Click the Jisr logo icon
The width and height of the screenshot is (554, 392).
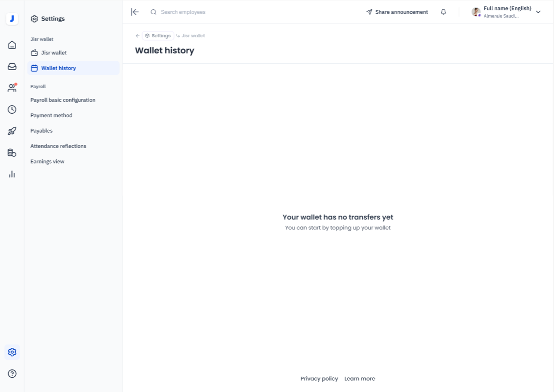[x=12, y=19]
